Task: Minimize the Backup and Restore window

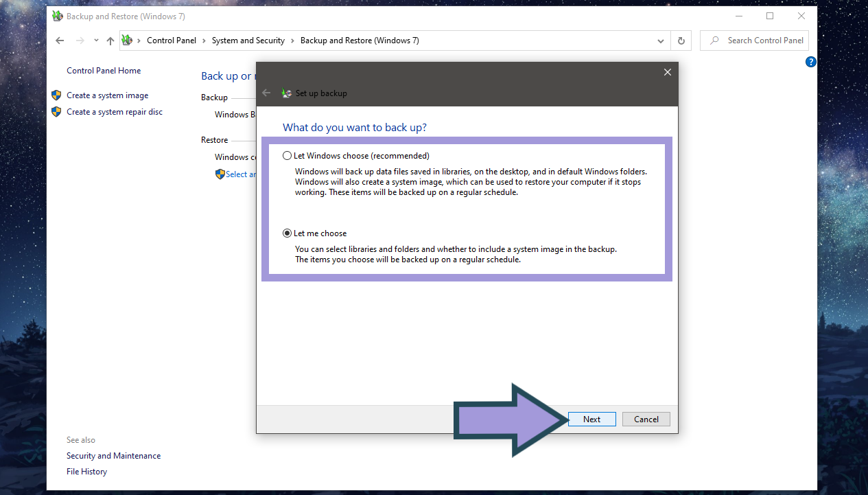Action: coord(738,16)
